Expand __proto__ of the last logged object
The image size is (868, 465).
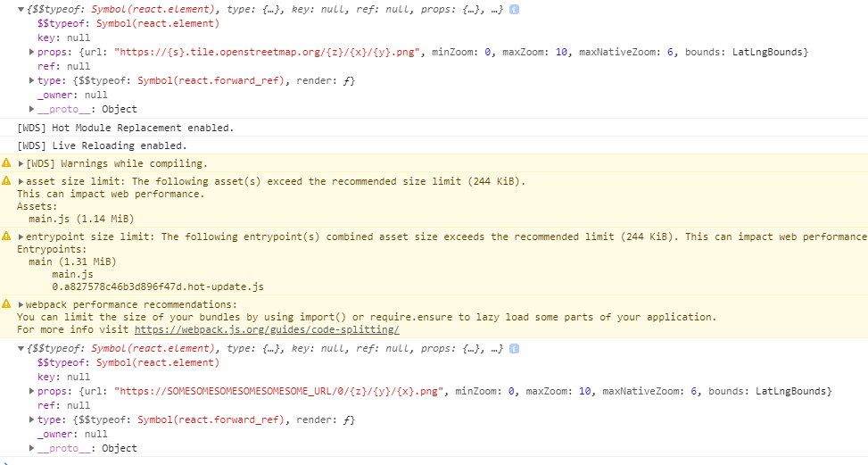pyautogui.click(x=31, y=448)
